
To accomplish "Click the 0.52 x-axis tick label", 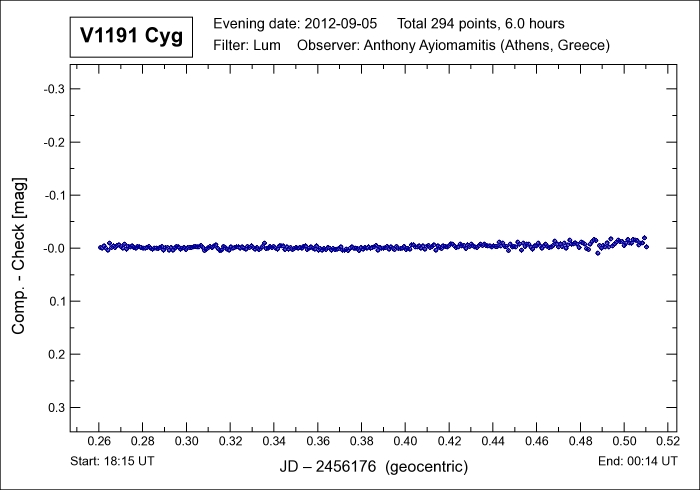I will 667,440.
